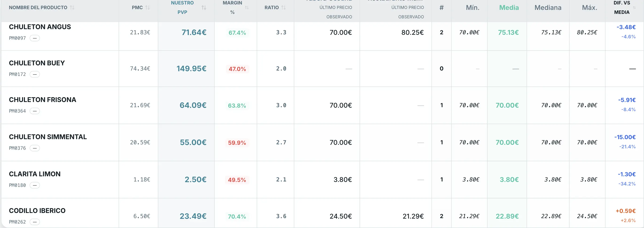Click the dash pill beside PM0172

35,74
